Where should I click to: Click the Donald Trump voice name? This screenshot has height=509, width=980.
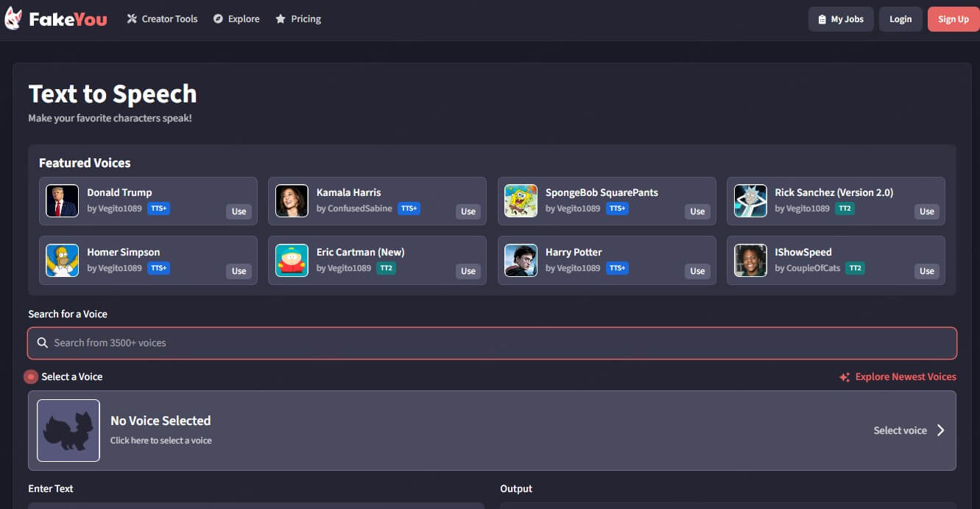(119, 192)
